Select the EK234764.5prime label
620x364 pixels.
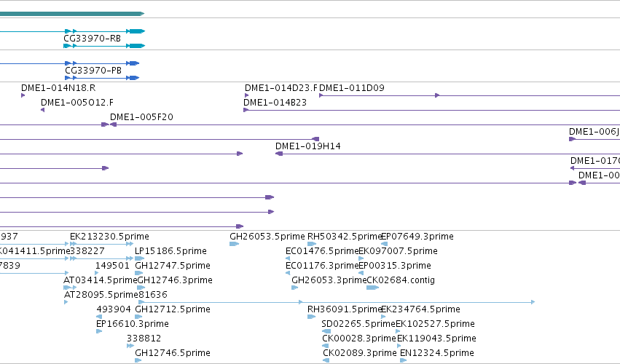point(420,309)
